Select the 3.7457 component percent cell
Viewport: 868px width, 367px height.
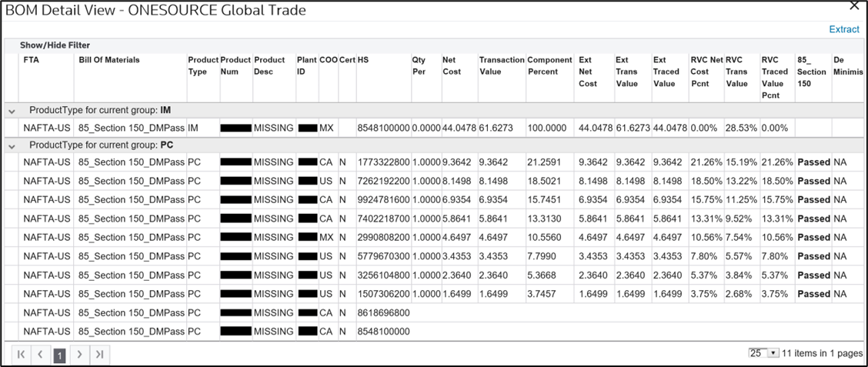pos(540,294)
